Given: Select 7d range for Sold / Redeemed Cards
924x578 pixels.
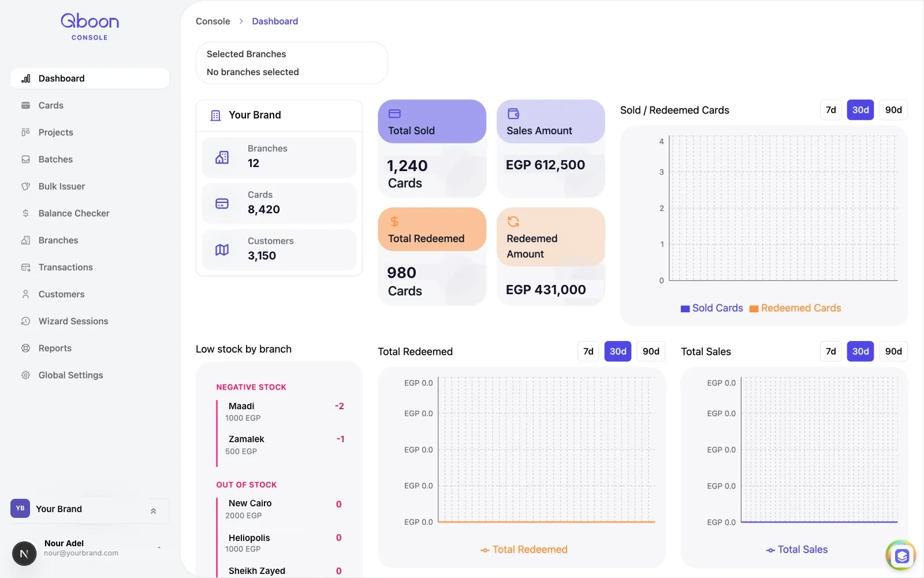Looking at the screenshot, I should pyautogui.click(x=830, y=110).
